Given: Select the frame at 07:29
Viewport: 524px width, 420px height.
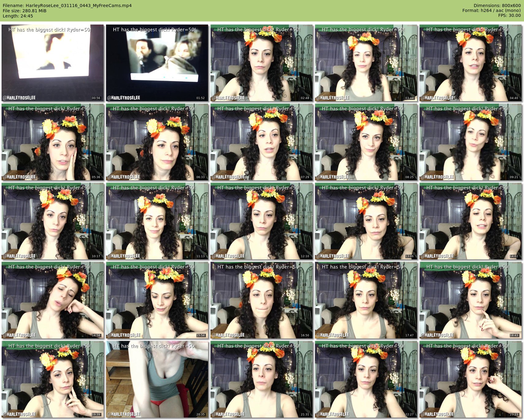Looking at the screenshot, I should 262,142.
